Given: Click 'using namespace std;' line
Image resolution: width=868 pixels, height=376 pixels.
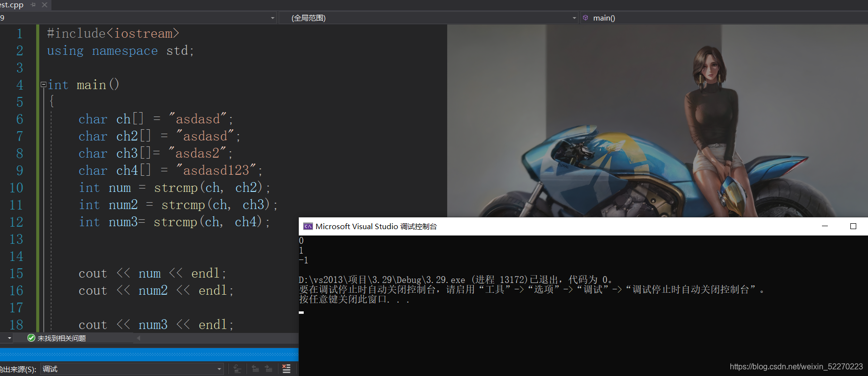Looking at the screenshot, I should tap(121, 50).
